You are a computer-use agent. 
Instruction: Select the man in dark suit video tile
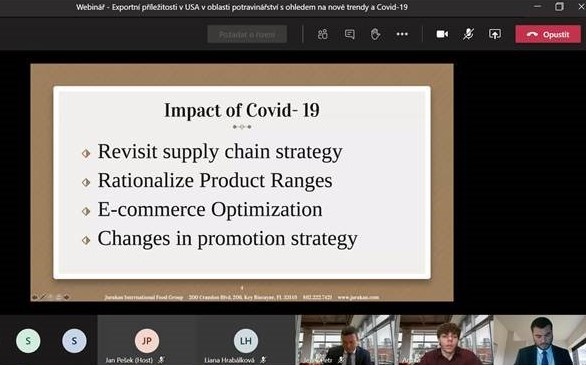pos(347,340)
